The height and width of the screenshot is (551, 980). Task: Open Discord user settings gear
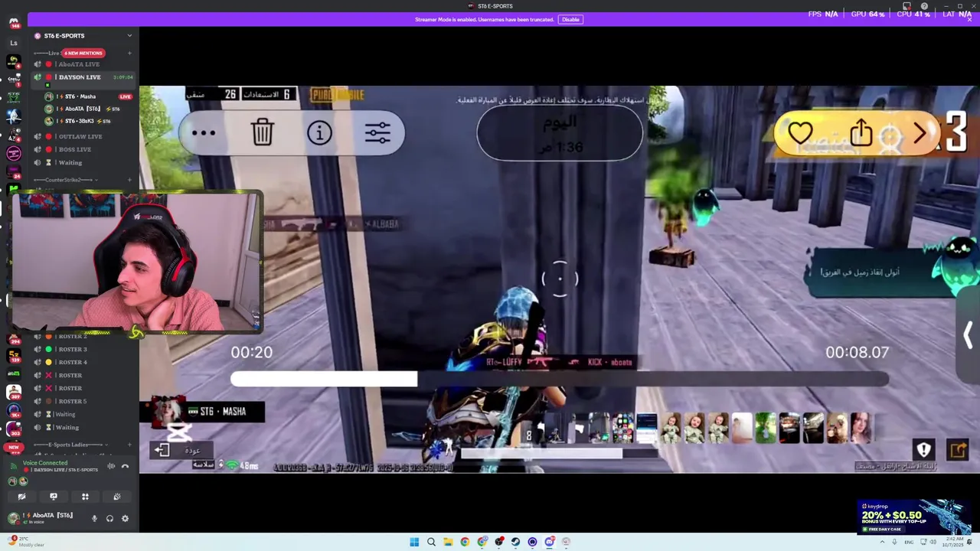pyautogui.click(x=125, y=518)
